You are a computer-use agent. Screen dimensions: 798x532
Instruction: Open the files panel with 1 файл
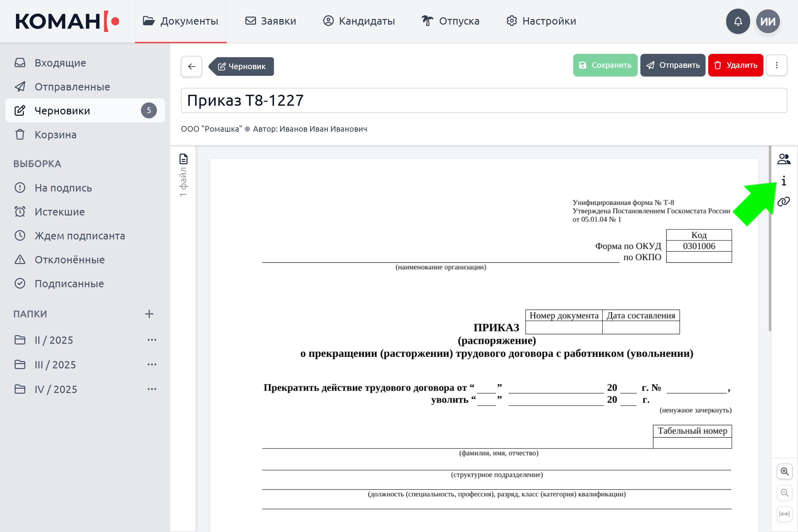pos(183,176)
